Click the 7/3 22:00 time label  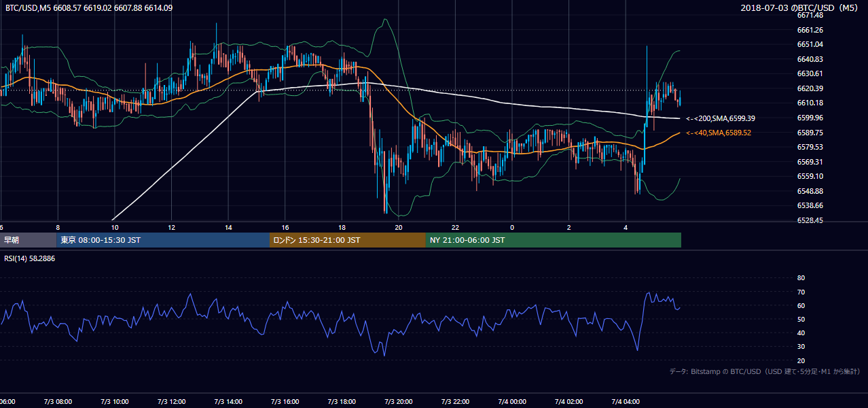[x=455, y=402]
